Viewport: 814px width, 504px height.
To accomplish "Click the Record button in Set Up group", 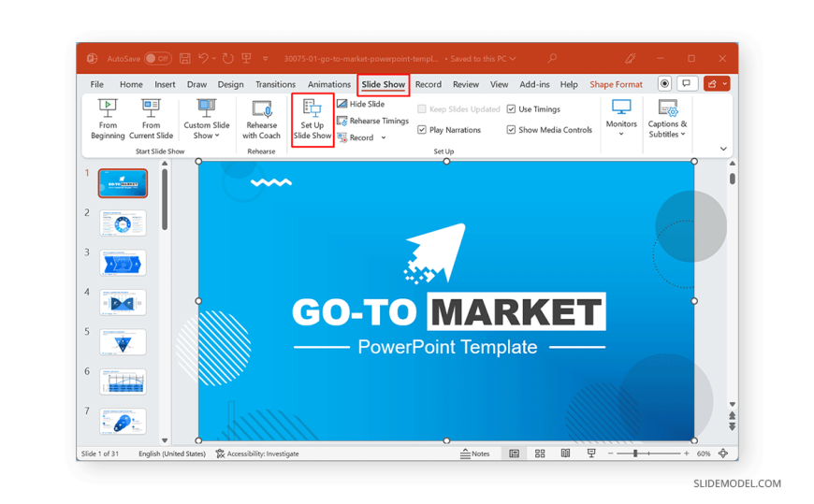I will pos(356,137).
